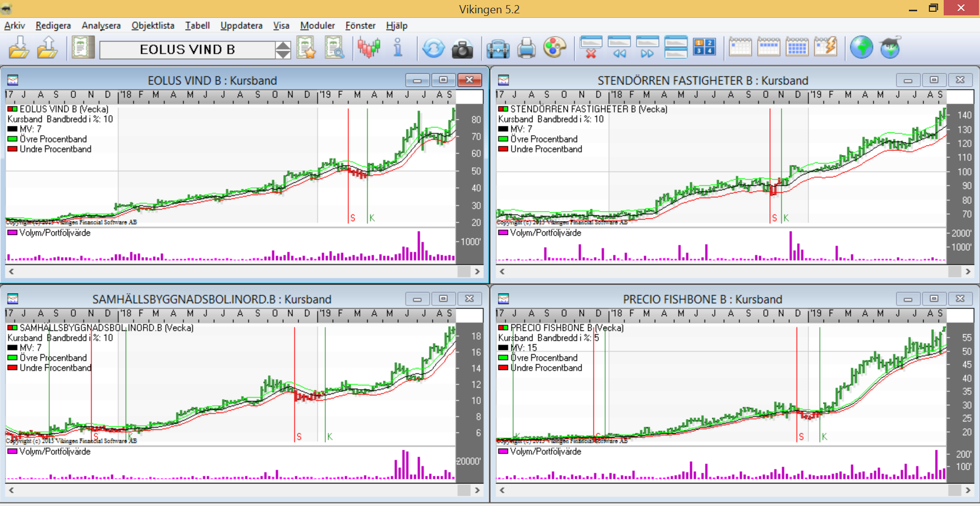
Task: Click the green K marker in PRECIO FISHBONE chart
Action: pyautogui.click(x=825, y=436)
